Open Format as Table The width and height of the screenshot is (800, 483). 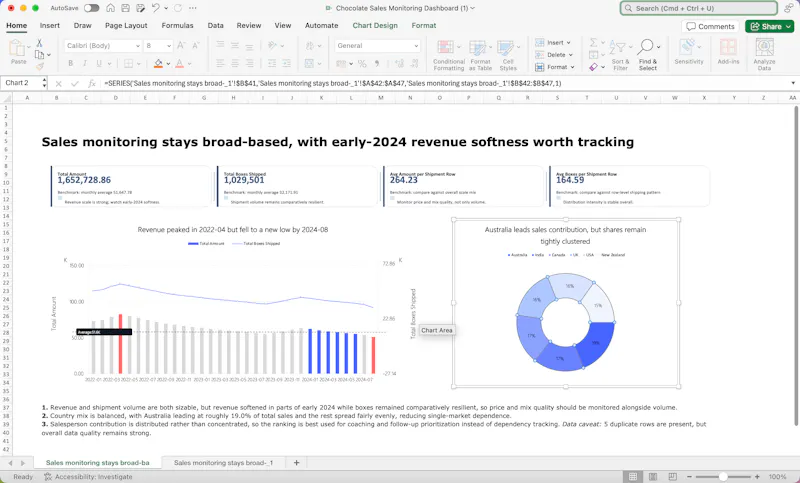pyautogui.click(x=480, y=55)
